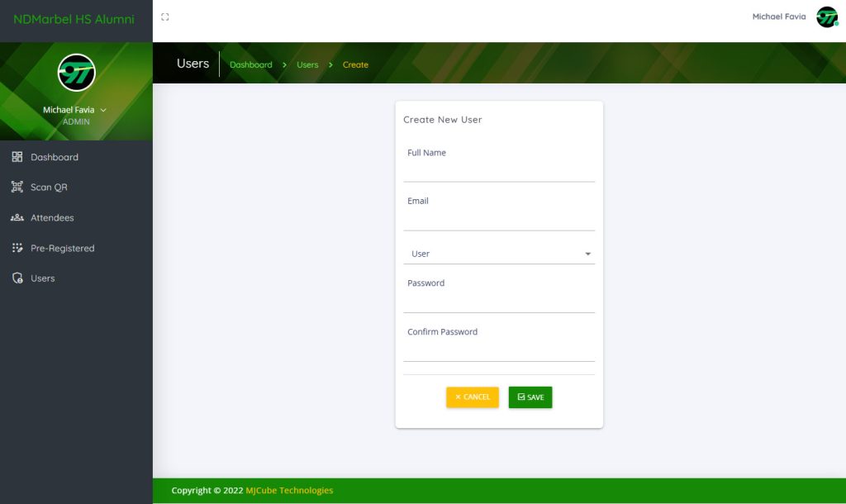This screenshot has width=846, height=504.
Task: Click the Users breadcrumb link
Action: point(307,64)
